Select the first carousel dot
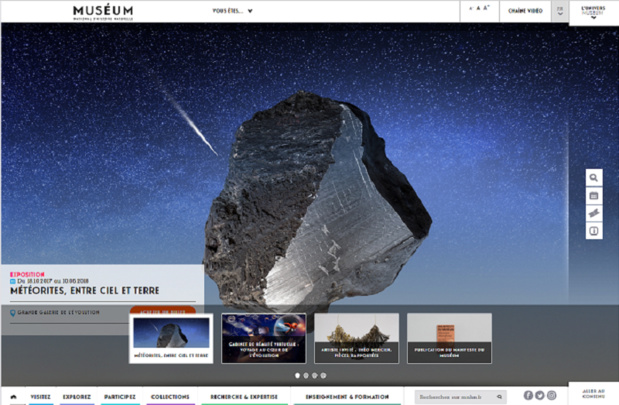Viewport: 619px width, 405px height. pyautogui.click(x=297, y=376)
